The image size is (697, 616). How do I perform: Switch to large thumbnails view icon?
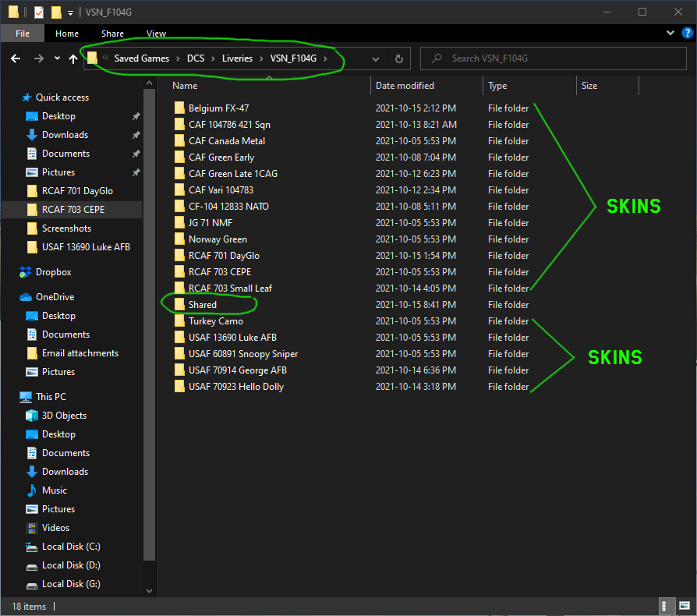tap(684, 607)
